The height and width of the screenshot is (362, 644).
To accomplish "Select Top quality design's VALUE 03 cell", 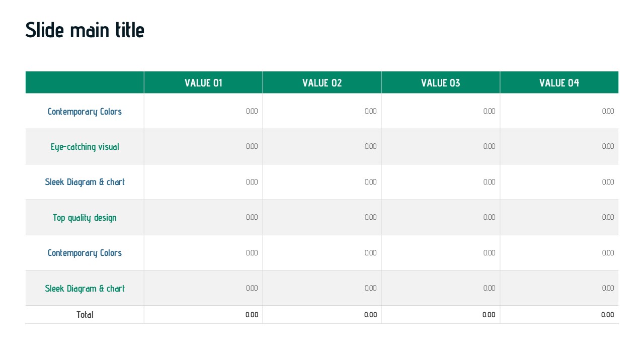I will tap(489, 217).
